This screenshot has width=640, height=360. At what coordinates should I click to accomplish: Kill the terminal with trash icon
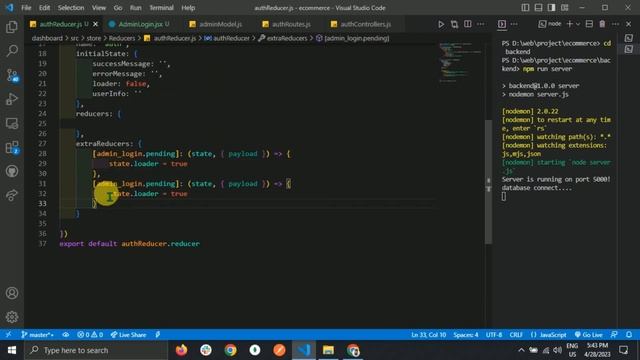602,24
